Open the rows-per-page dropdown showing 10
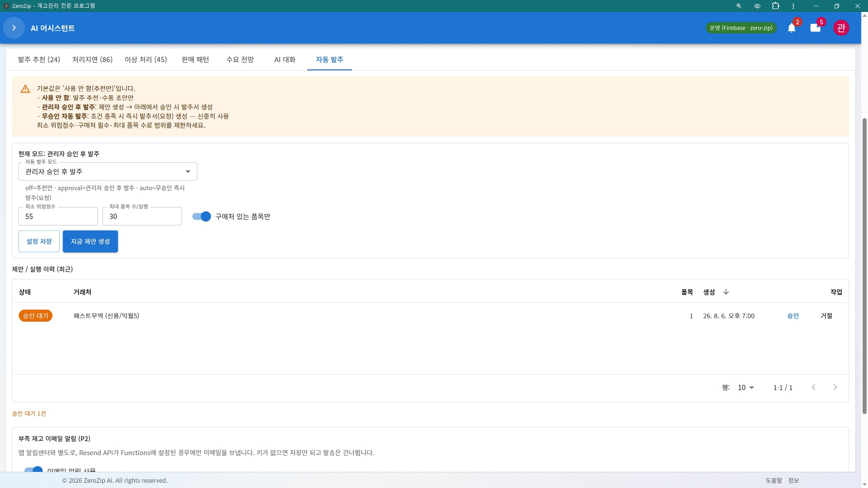Screen dimensions: 868x488 pos(746,387)
